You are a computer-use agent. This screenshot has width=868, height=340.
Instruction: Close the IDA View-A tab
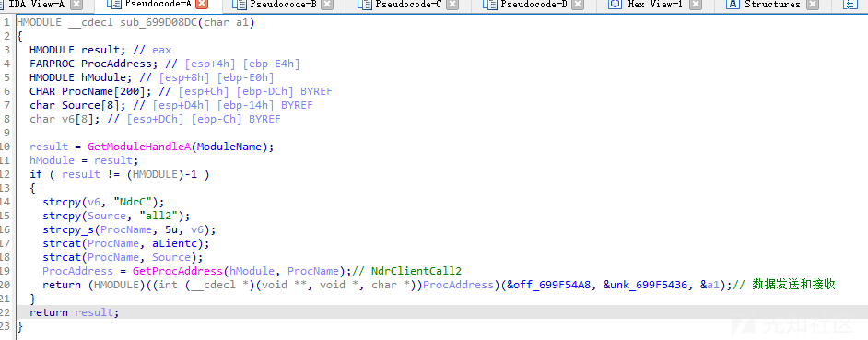77,5
